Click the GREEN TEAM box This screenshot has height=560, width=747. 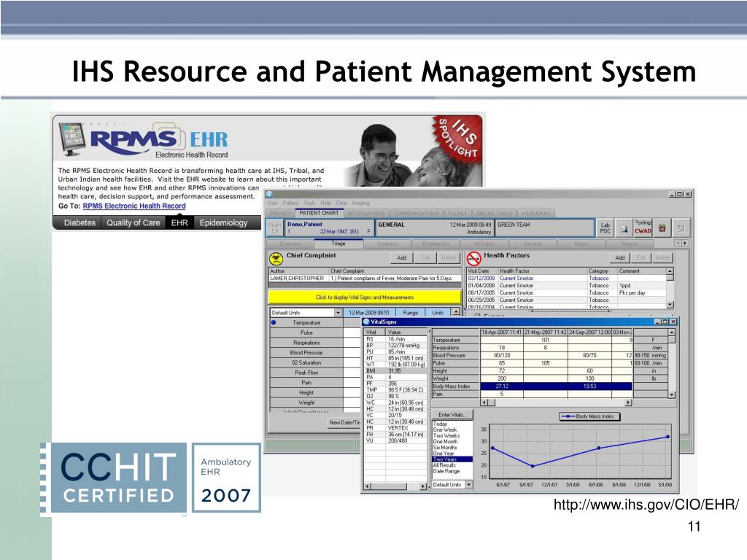[x=546, y=228]
